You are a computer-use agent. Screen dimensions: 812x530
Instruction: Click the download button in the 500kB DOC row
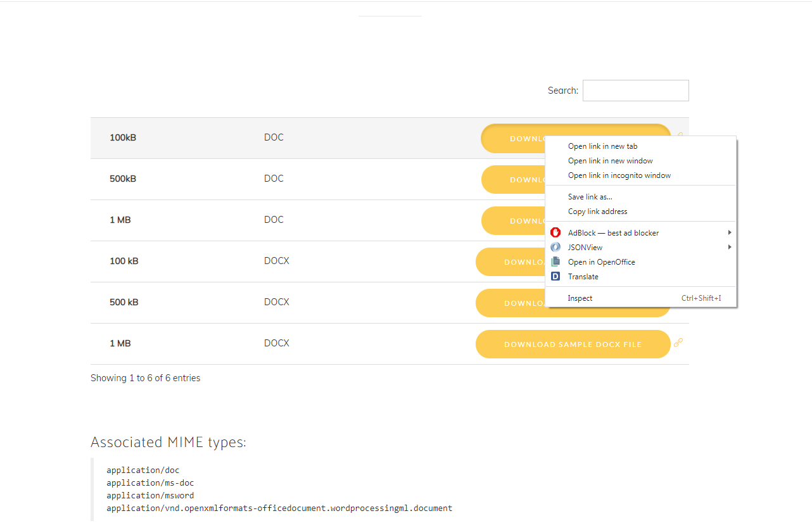coord(513,180)
